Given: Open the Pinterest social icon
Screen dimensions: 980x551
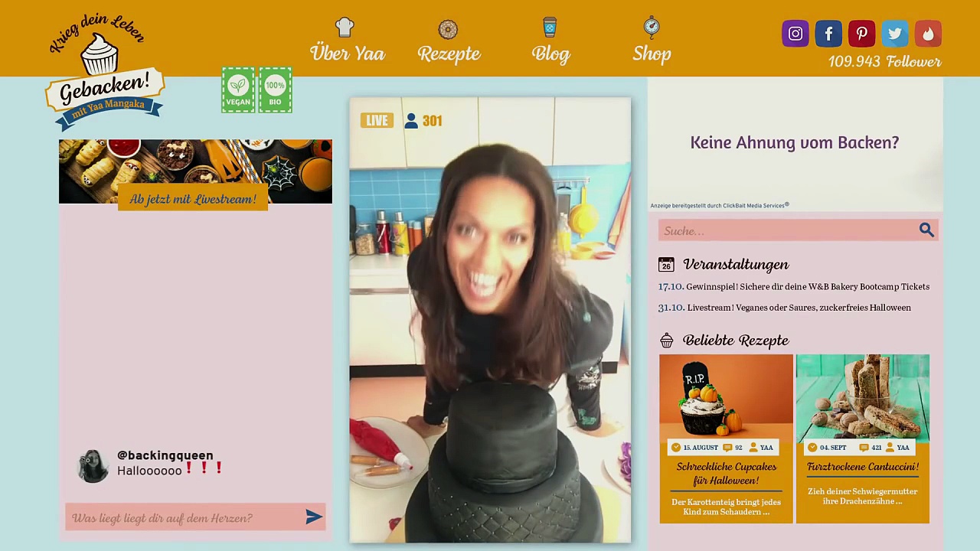Looking at the screenshot, I should pyautogui.click(x=861, y=34).
